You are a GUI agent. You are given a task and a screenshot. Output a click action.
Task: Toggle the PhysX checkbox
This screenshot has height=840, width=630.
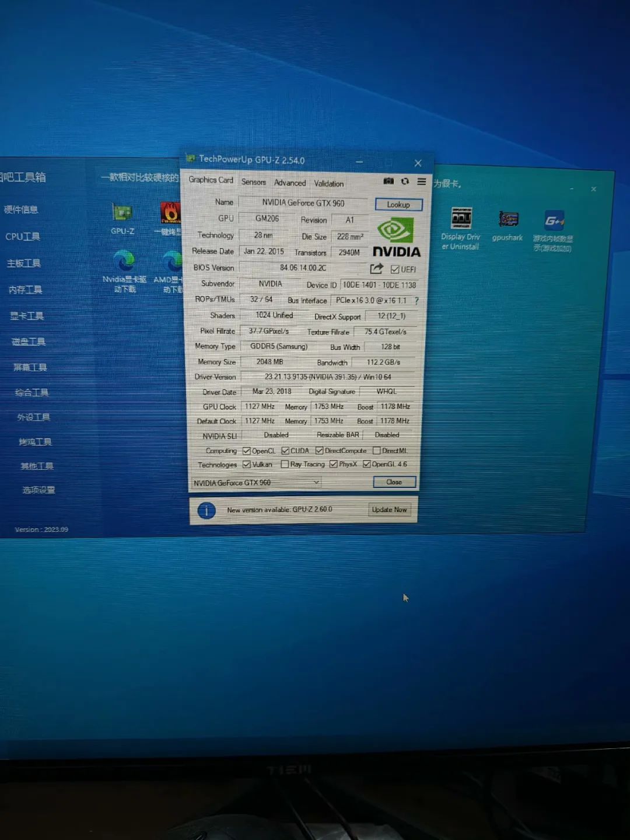click(334, 464)
